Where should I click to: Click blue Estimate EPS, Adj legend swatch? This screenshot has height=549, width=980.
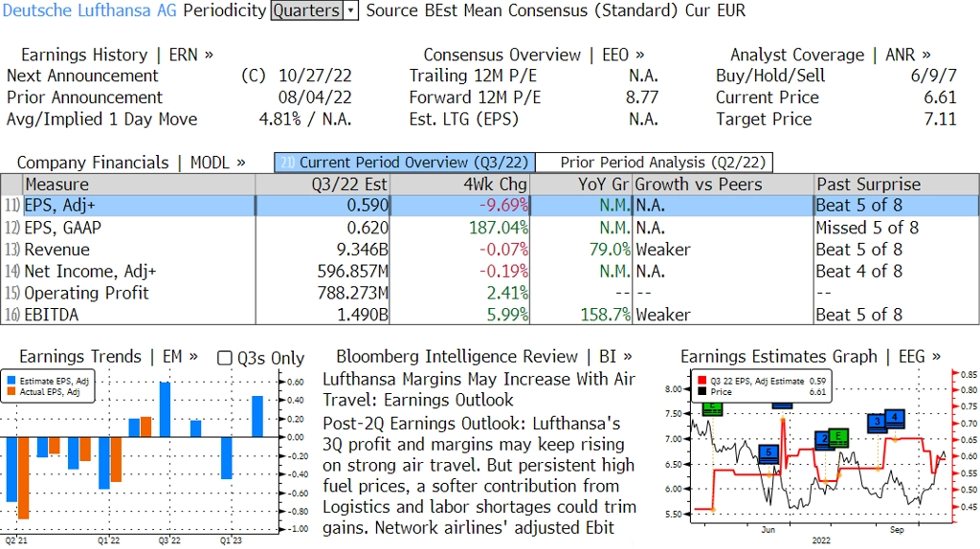[x=11, y=381]
